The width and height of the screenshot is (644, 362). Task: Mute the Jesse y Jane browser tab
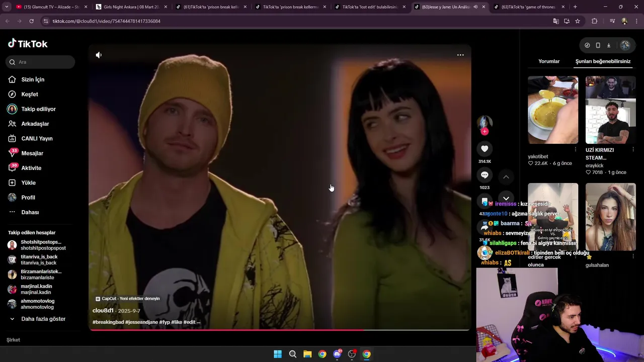(x=475, y=7)
